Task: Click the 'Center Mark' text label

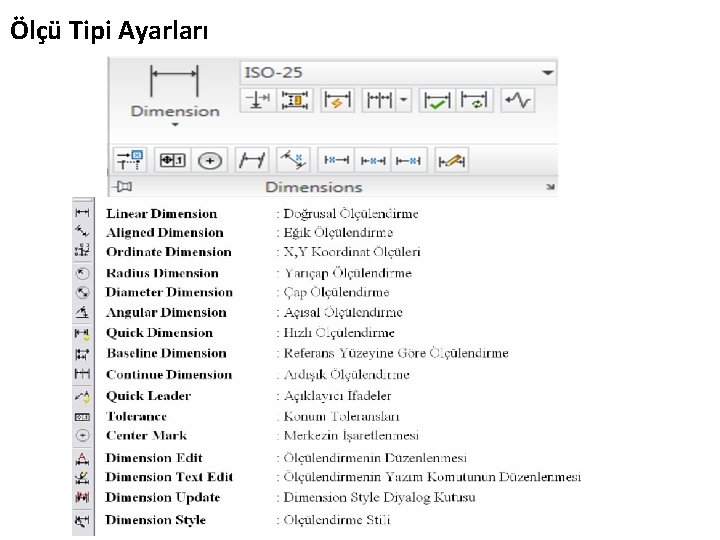Action: coord(146,435)
